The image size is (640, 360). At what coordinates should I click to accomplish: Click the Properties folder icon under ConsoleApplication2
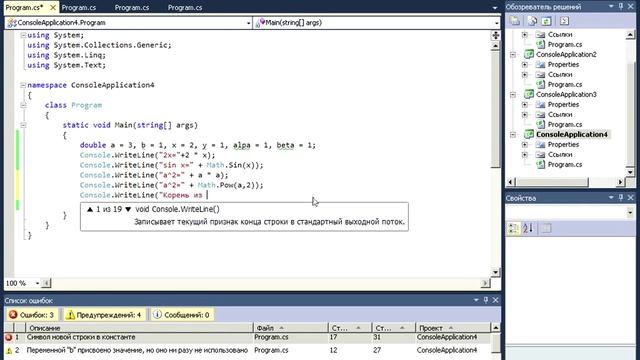point(540,64)
